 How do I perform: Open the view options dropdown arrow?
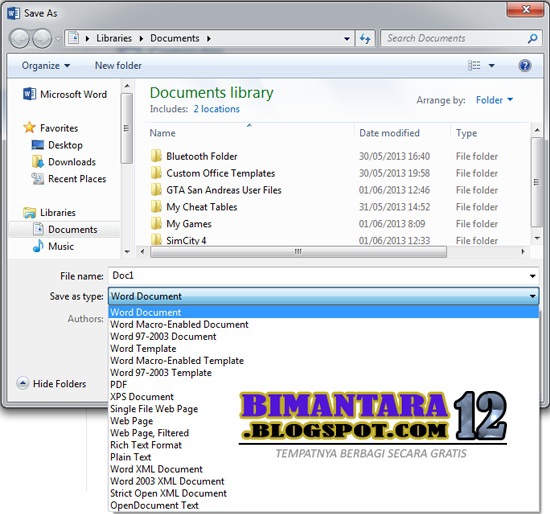pyautogui.click(x=491, y=66)
